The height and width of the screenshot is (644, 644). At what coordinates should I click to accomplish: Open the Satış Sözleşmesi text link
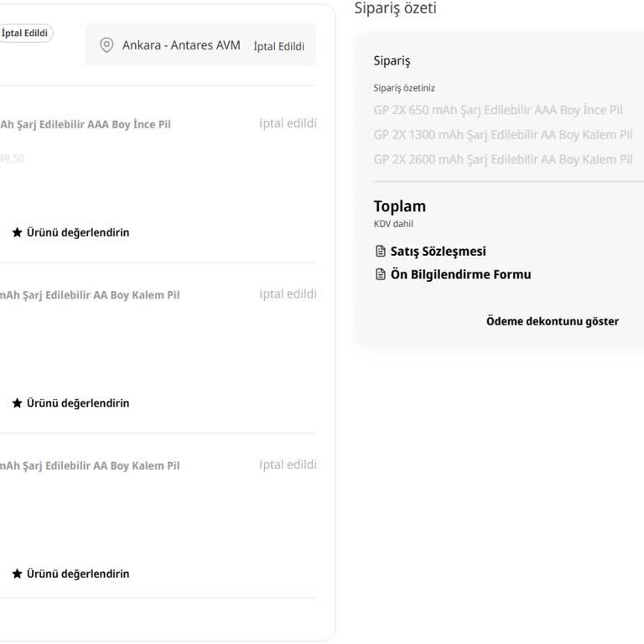pos(438,252)
